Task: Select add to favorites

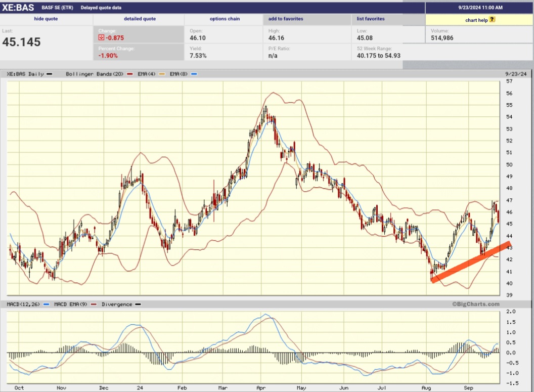Action: pyautogui.click(x=286, y=19)
